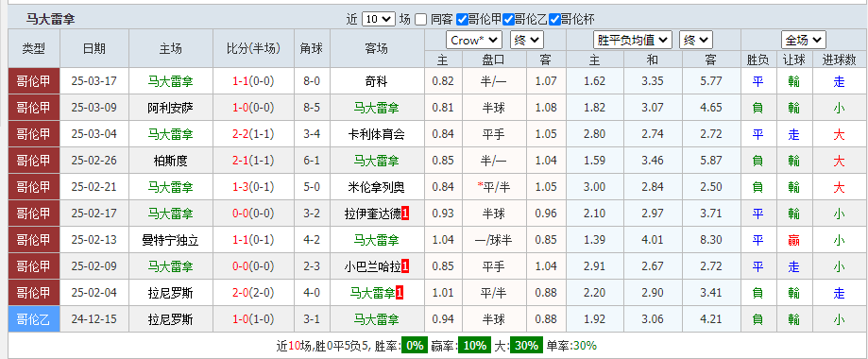The image size is (868, 359).
Task: Click home team 曼特宁独立
Action: click(171, 240)
